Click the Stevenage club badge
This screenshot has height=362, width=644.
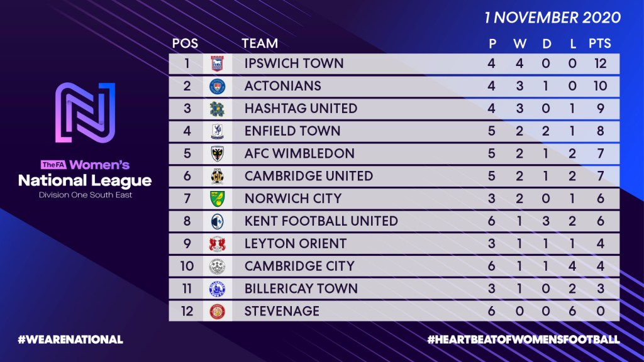(217, 311)
